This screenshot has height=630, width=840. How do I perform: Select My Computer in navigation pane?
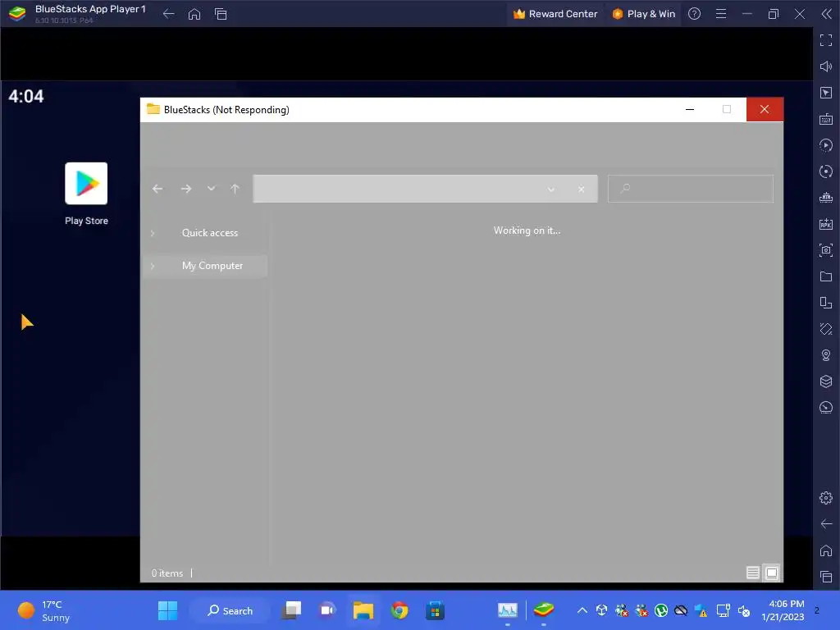click(x=212, y=266)
